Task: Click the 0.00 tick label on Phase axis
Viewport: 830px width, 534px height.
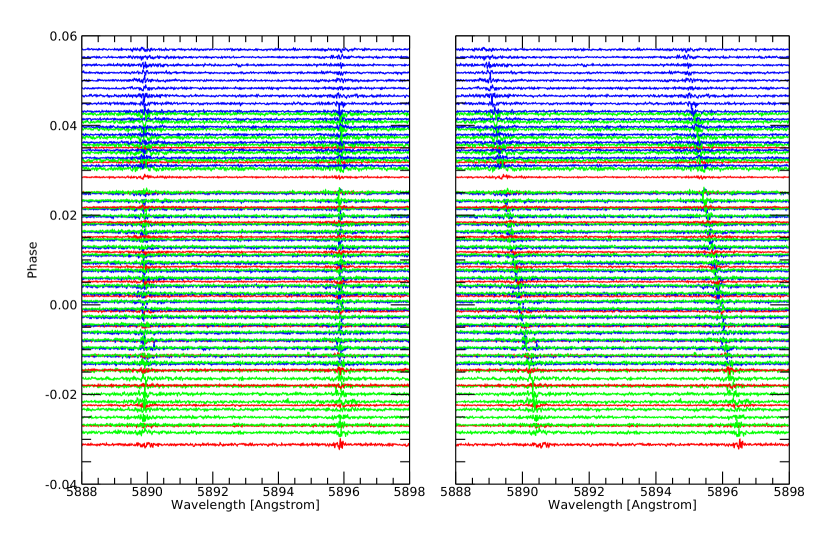Action: tap(63, 305)
